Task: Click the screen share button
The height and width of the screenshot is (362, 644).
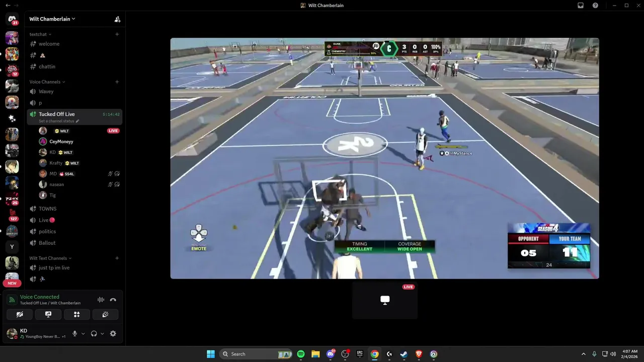Action: tap(48, 314)
